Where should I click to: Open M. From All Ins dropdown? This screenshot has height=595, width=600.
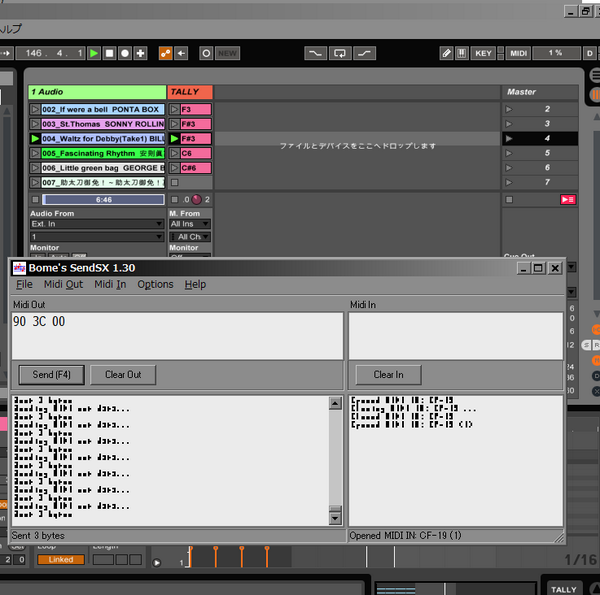coord(190,224)
